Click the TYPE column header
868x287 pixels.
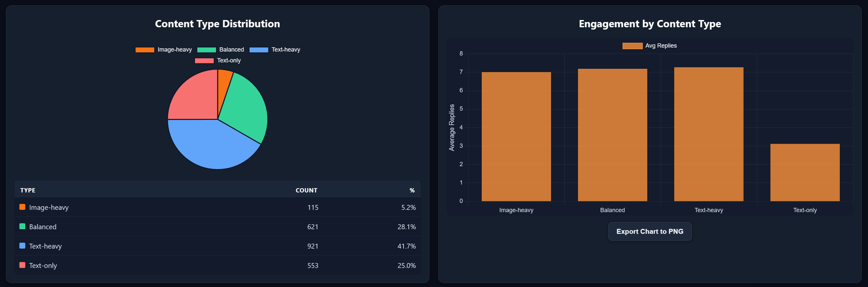tap(28, 190)
